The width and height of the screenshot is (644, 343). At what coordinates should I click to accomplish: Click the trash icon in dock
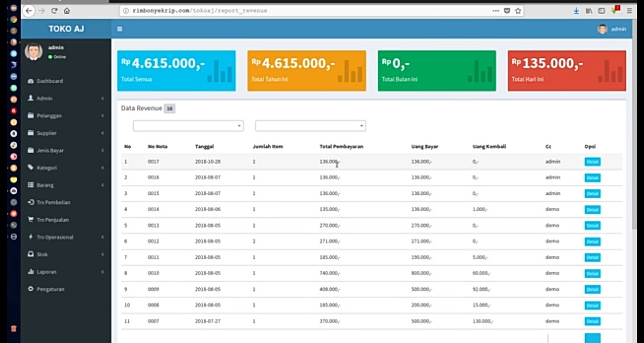(14, 328)
